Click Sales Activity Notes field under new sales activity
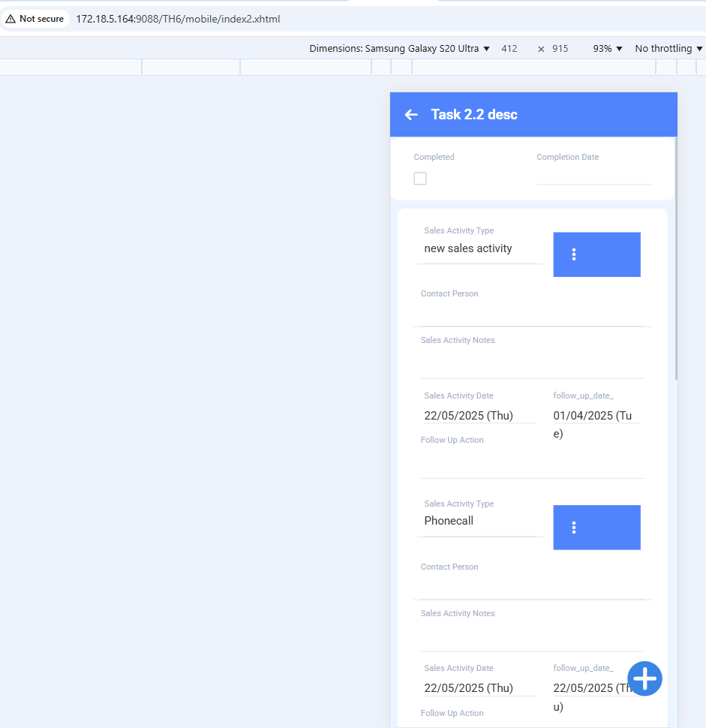706x728 pixels. (x=533, y=363)
